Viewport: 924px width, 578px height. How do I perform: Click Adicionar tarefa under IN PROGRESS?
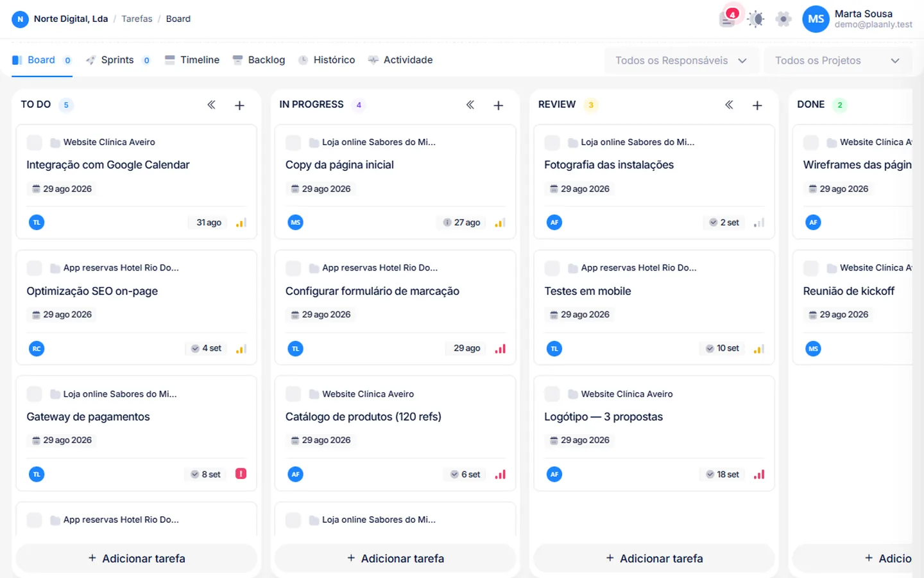395,558
